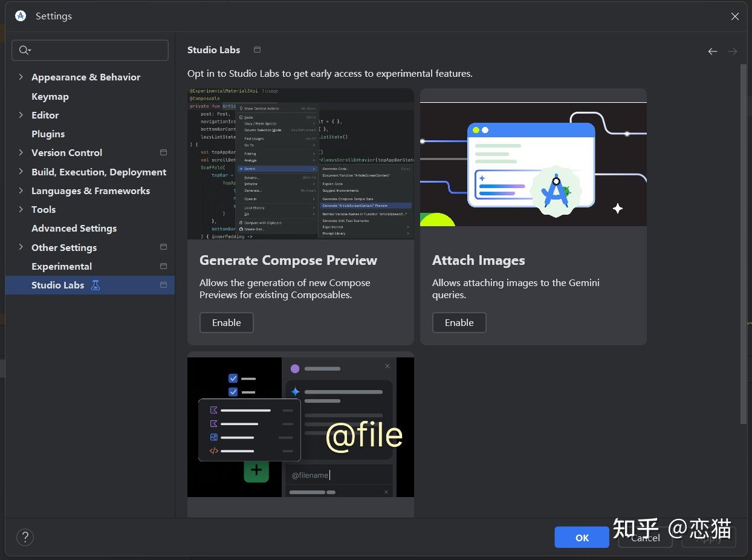Click the OK button
Image resolution: width=752 pixels, height=560 pixels.
click(x=581, y=537)
